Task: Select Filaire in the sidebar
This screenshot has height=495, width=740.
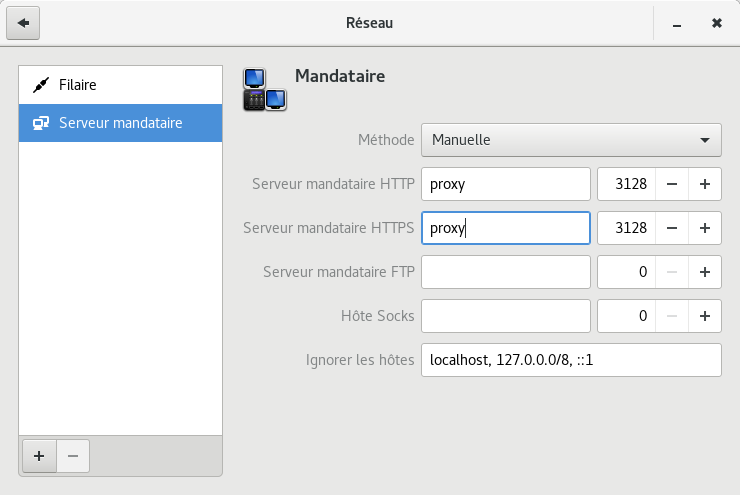Action: pos(120,85)
